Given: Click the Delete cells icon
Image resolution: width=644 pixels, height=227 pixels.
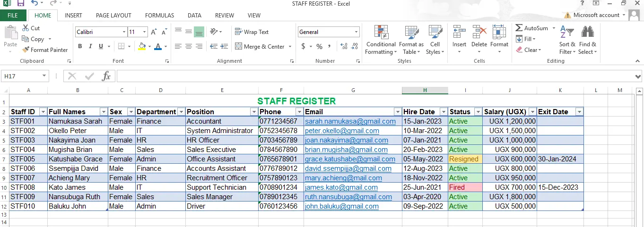Looking at the screenshot, I should tap(479, 32).
